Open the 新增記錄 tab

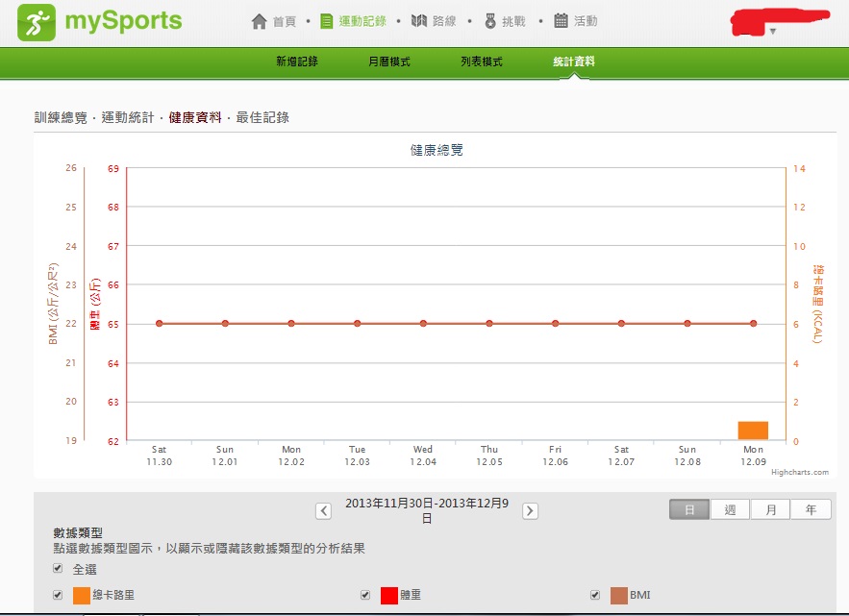[297, 62]
